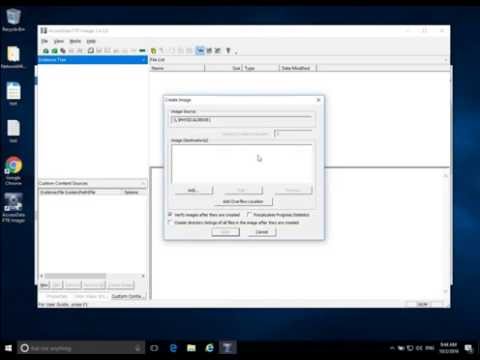Open the View menu
This screenshot has height=360, width=480.
[59, 41]
